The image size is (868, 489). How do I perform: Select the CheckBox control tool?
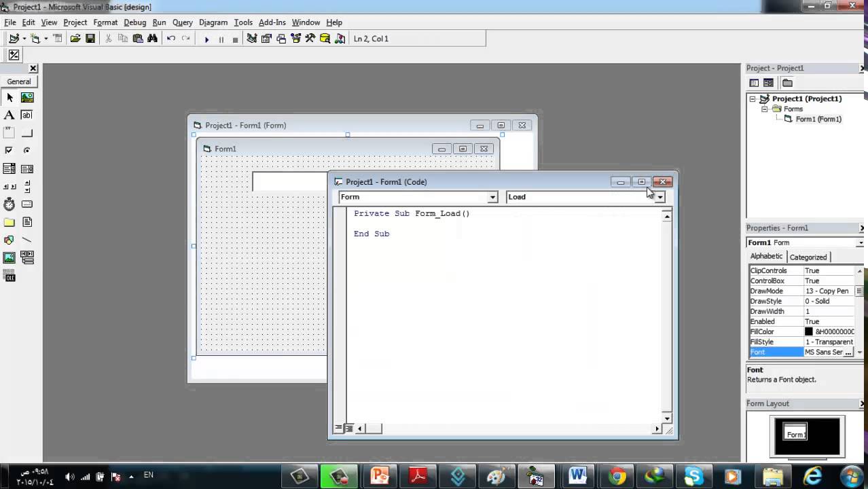coord(10,150)
